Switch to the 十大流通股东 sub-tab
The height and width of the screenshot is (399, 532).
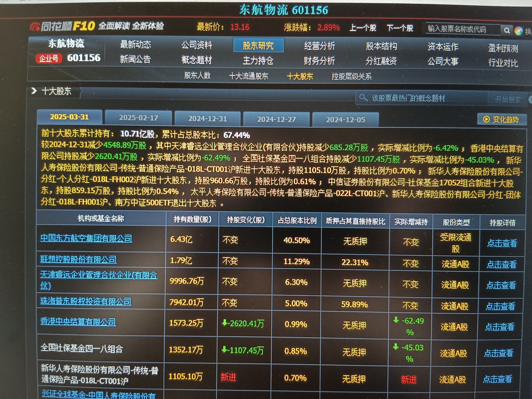(x=249, y=76)
